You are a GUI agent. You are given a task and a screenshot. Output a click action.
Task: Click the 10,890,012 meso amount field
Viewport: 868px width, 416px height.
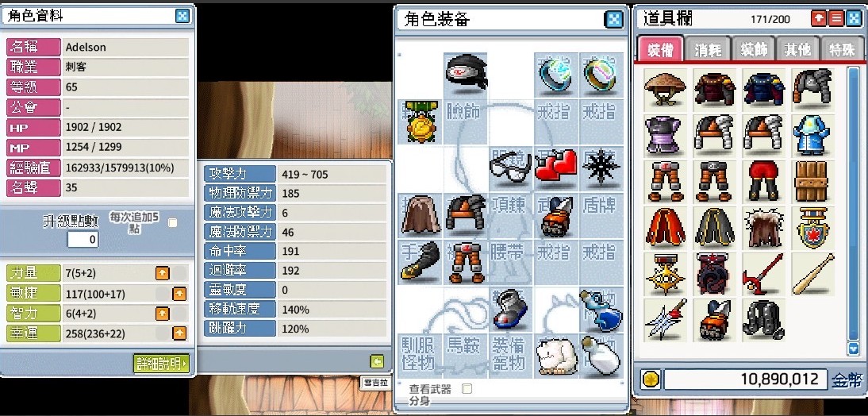(x=745, y=379)
